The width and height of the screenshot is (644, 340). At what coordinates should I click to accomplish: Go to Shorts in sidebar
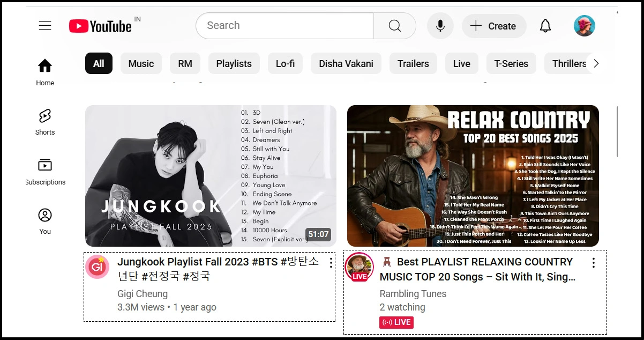point(45,122)
